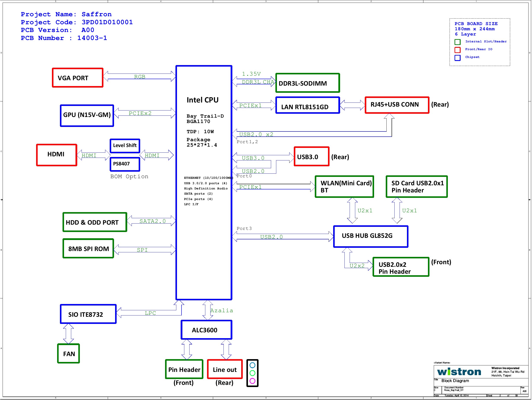Viewport: 532px width, 400px height.
Task: Click the PS8407 block
Action: [x=125, y=164]
